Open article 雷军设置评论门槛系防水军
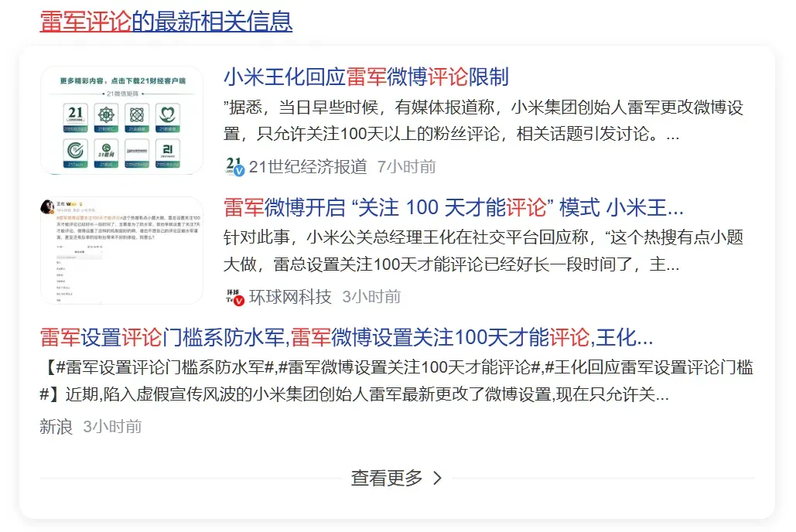Image resolution: width=796 pixels, height=532 pixels. (347, 338)
